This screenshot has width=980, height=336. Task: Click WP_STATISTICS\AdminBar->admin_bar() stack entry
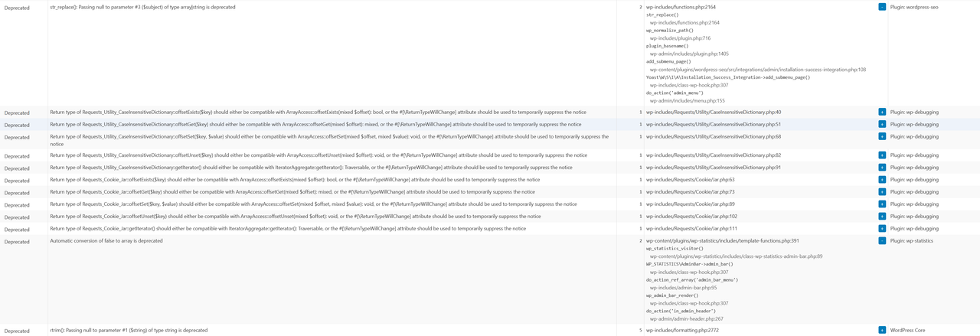click(690, 264)
